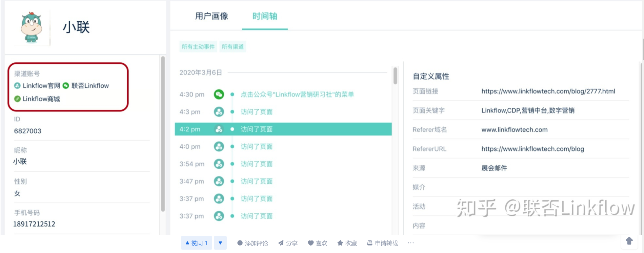Click the 2020年3月6日 date header
Screen dimensions: 644x253
coord(201,72)
